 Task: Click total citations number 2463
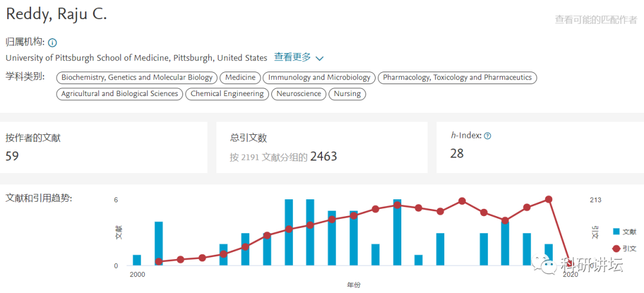point(324,157)
